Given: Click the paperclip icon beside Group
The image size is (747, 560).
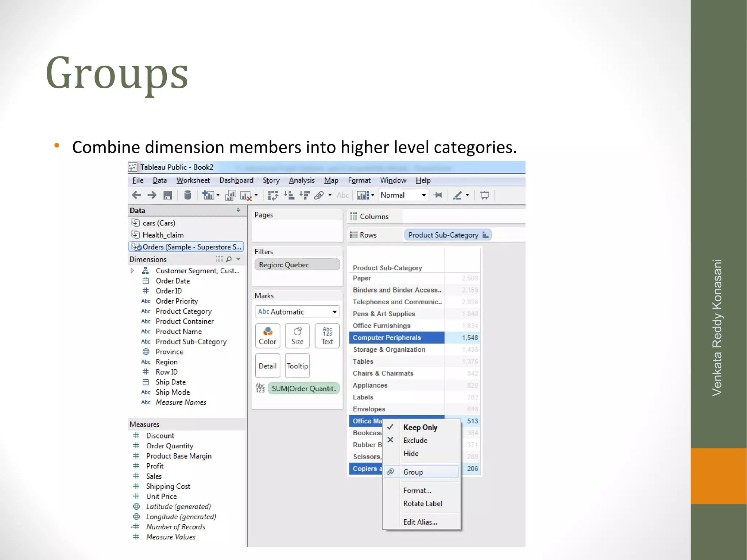Looking at the screenshot, I should [x=390, y=472].
